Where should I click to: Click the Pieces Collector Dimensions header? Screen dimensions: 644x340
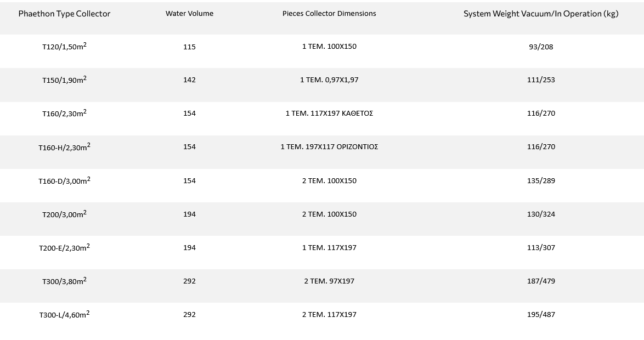click(329, 14)
